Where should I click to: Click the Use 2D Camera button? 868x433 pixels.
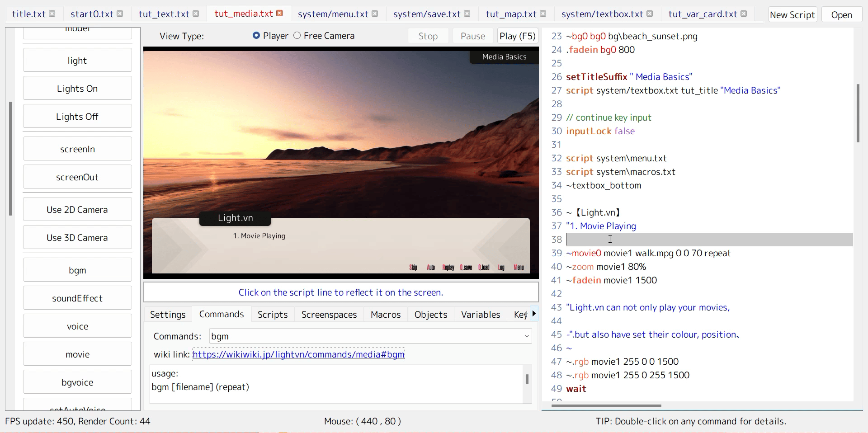click(x=77, y=209)
